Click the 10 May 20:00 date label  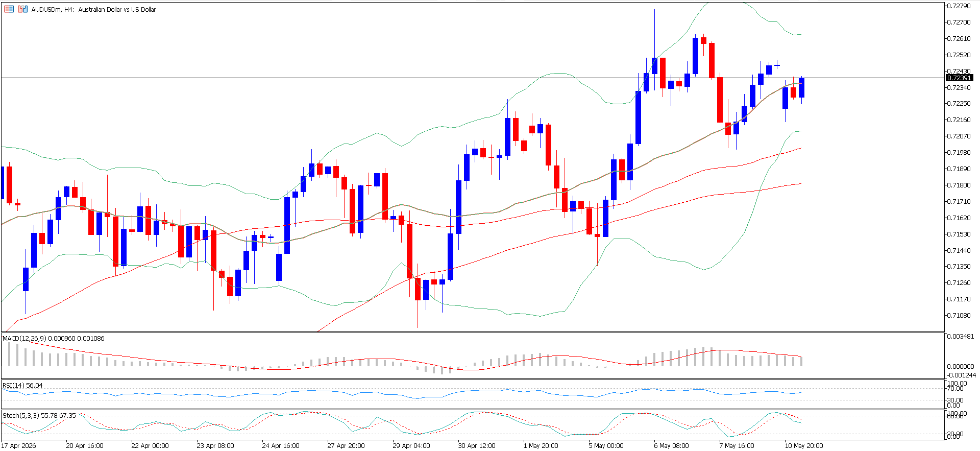[804, 445]
